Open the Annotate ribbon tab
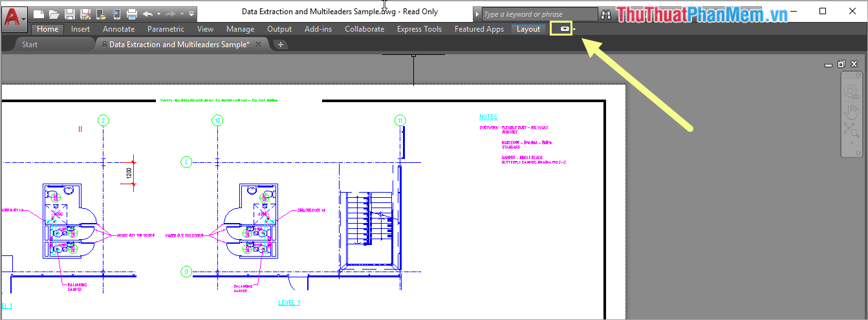868x320 pixels. 119,29
